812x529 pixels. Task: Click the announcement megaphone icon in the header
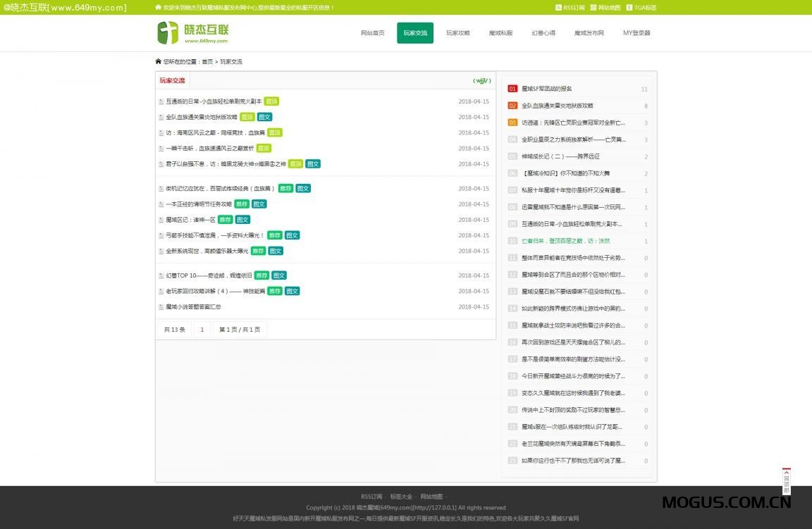point(158,7)
